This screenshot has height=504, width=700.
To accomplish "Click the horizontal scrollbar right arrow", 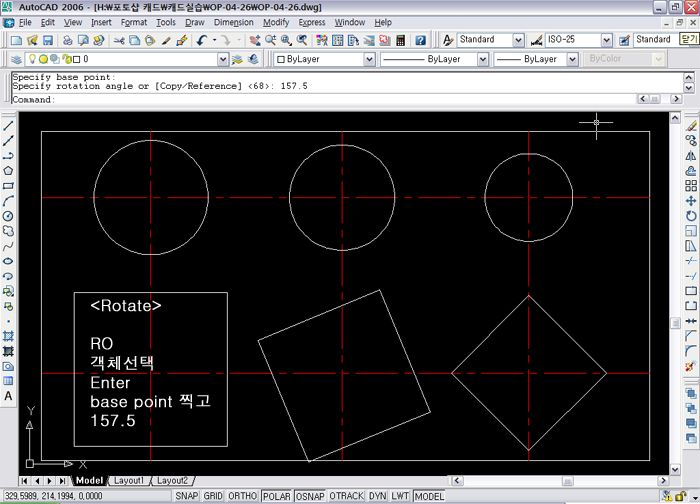I will click(663, 481).
